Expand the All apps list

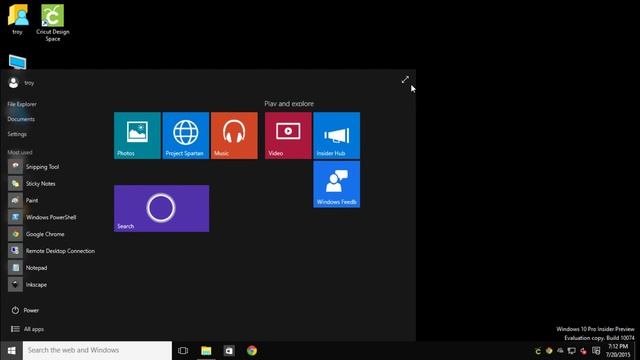(x=27, y=329)
